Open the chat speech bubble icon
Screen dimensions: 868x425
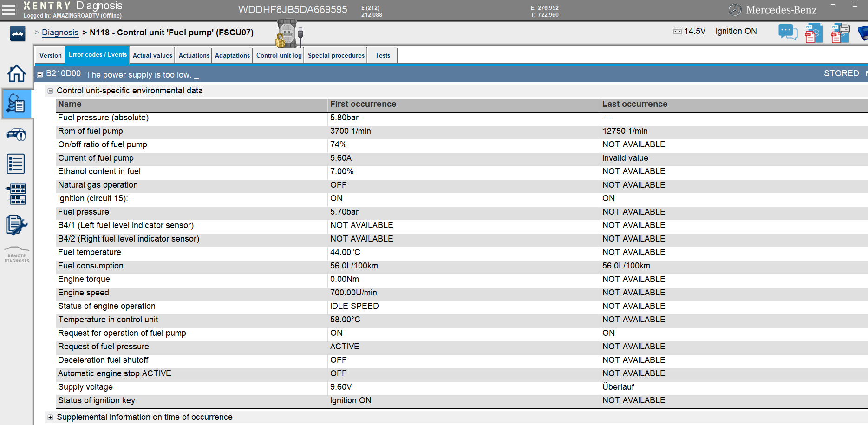[x=788, y=33]
